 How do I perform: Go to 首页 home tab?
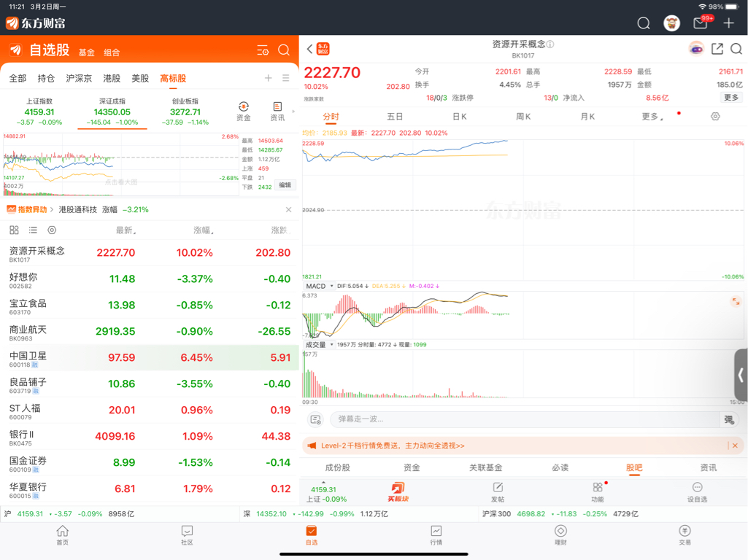[63, 535]
